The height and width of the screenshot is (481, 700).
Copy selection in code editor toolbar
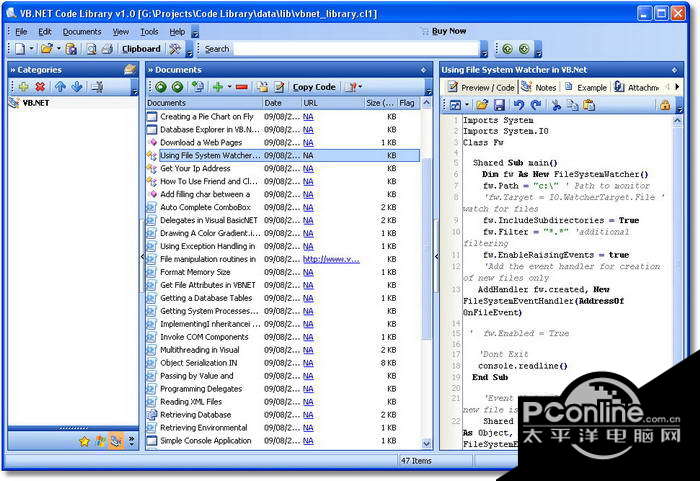[x=572, y=105]
